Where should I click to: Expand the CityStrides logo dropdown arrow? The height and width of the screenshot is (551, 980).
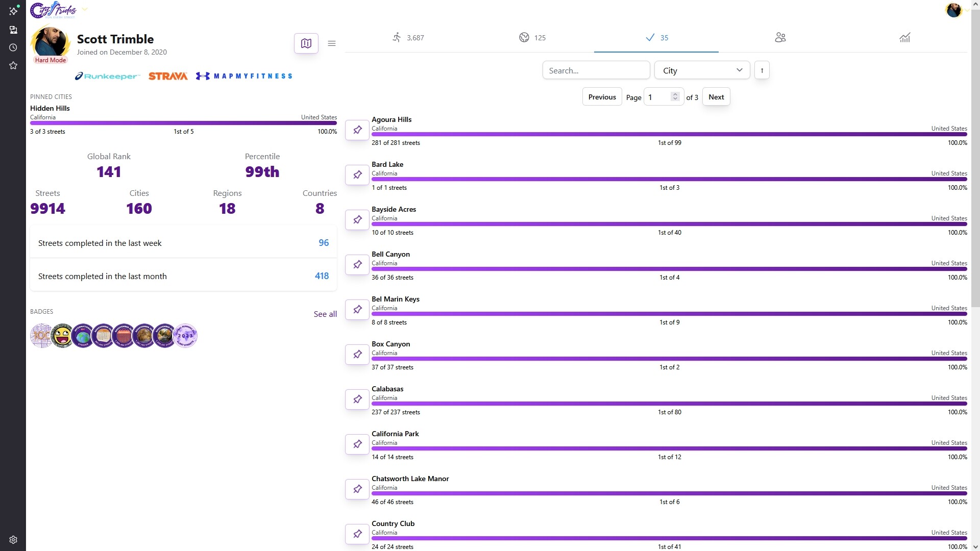click(x=85, y=9)
